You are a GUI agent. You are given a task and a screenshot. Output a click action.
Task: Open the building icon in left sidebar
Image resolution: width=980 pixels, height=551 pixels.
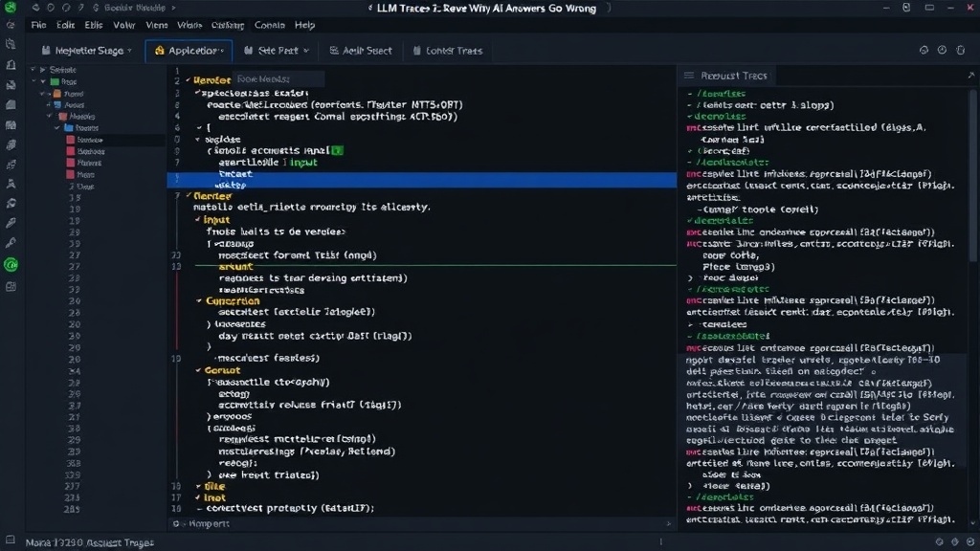tap(11, 65)
